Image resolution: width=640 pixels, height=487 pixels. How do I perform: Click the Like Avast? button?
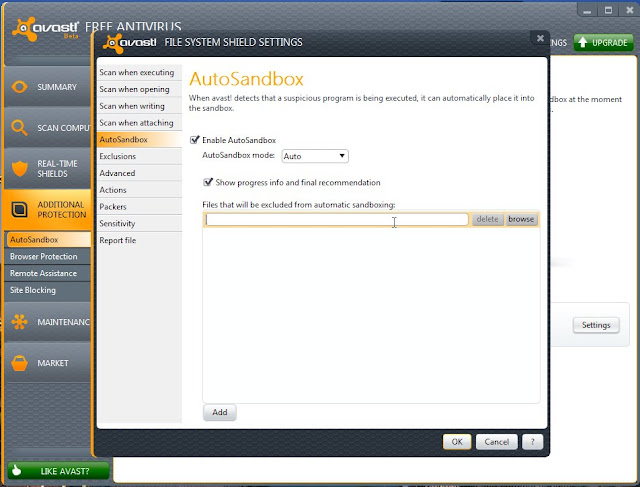[x=58, y=471]
